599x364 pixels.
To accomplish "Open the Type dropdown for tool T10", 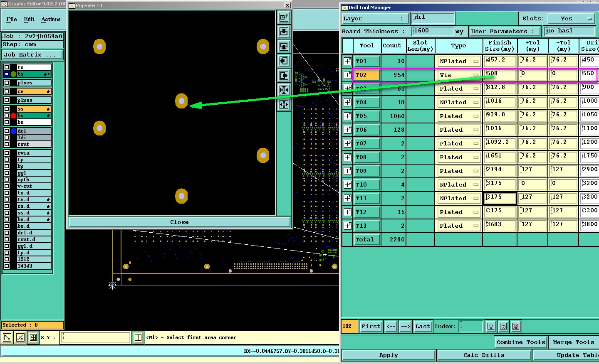I will tap(459, 184).
